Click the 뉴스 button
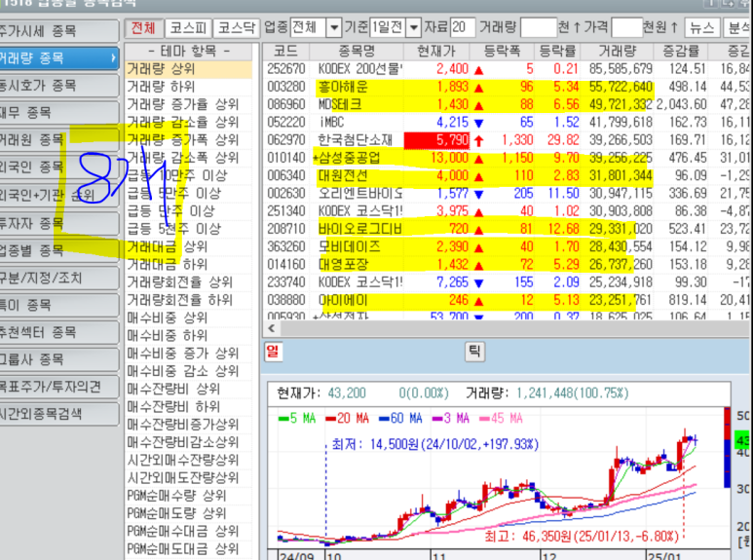 pos(702,28)
